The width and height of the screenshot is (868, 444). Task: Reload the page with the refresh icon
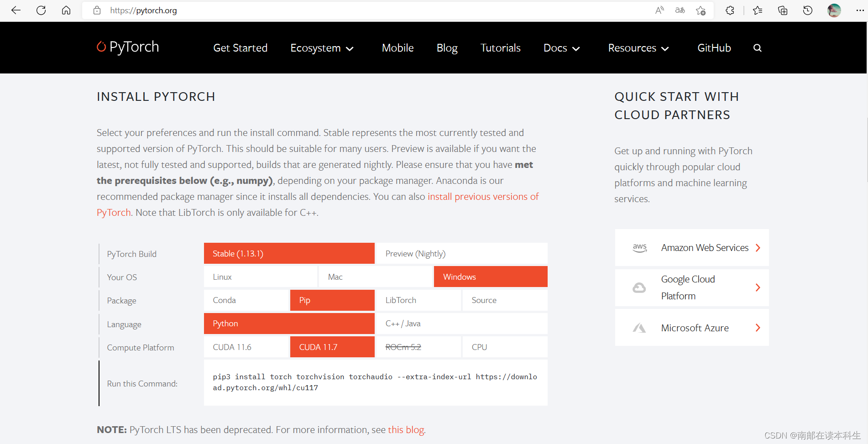point(41,10)
